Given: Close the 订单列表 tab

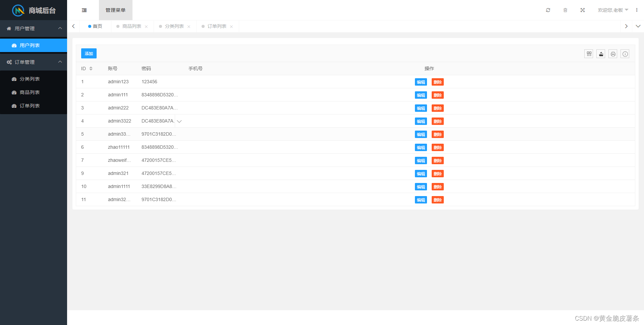Looking at the screenshot, I should point(231,27).
